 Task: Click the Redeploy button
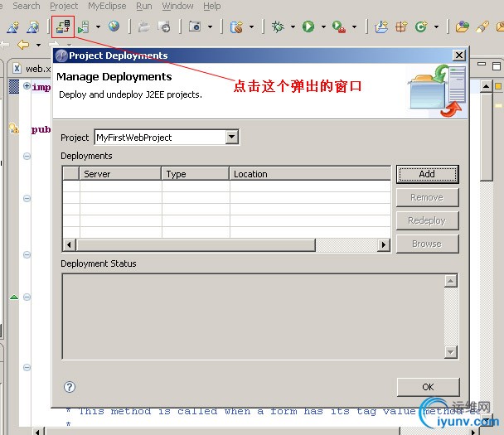point(427,220)
